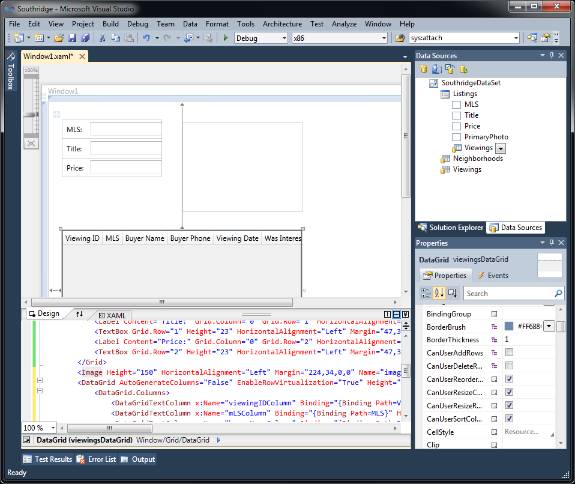Open the Viewings control type dropdown arrow
This screenshot has width=575, height=484.
[501, 148]
